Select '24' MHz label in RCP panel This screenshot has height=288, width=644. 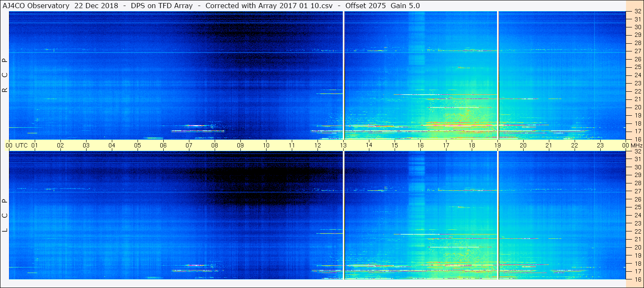point(638,75)
